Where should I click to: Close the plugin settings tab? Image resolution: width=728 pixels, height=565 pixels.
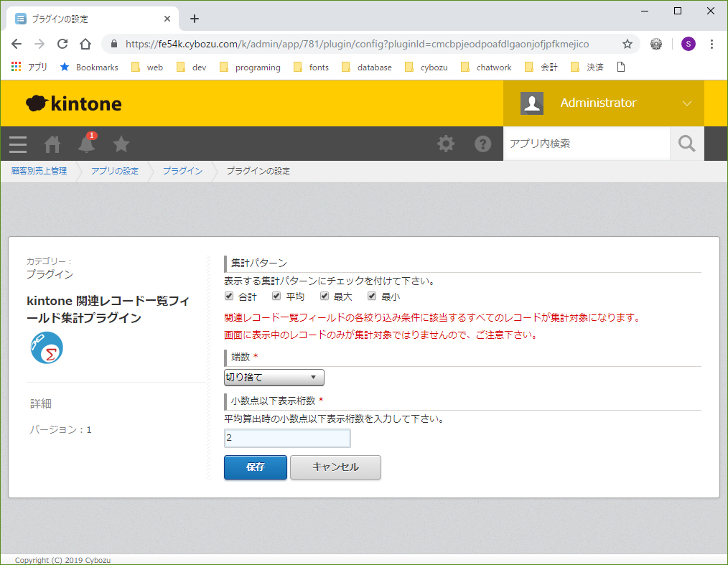pyautogui.click(x=167, y=19)
